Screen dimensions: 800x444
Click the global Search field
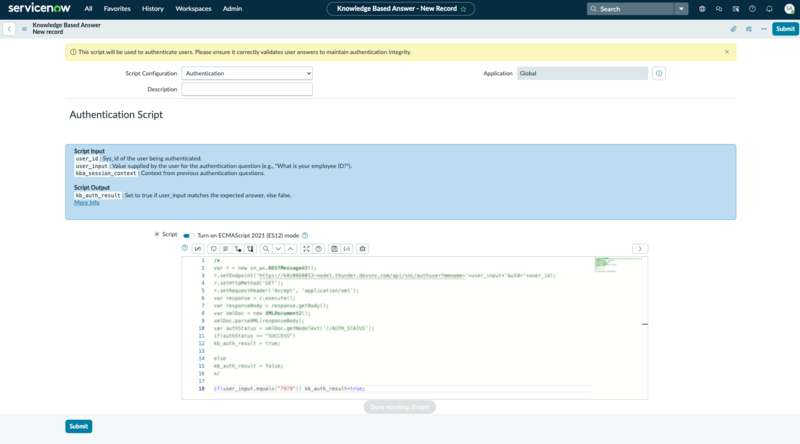pos(631,9)
